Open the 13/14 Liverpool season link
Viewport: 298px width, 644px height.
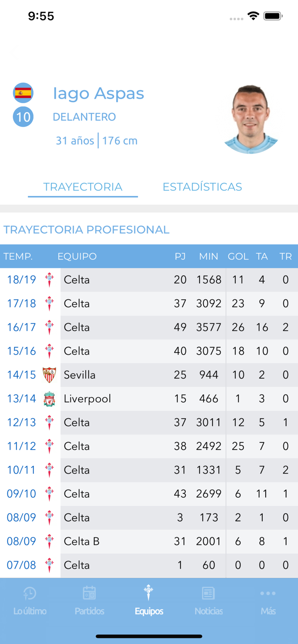[x=21, y=398]
